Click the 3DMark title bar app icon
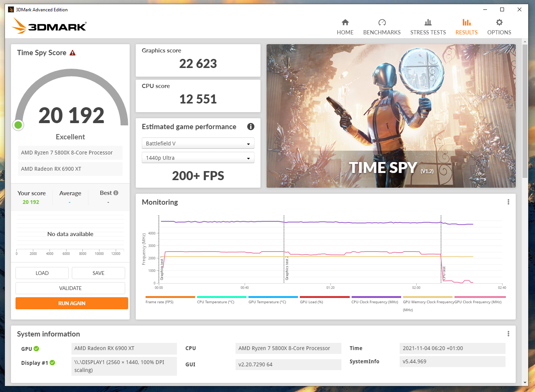 click(11, 9)
